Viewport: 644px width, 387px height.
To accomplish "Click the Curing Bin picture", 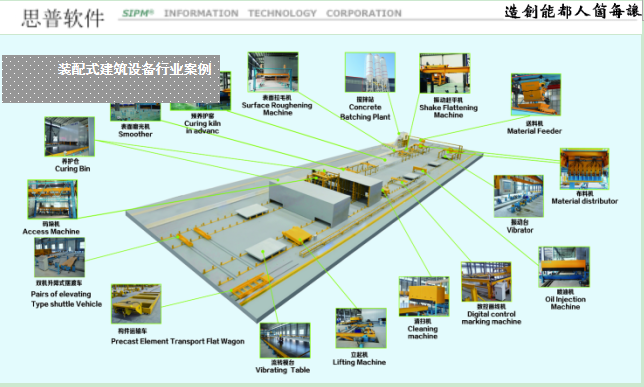I will (x=70, y=136).
